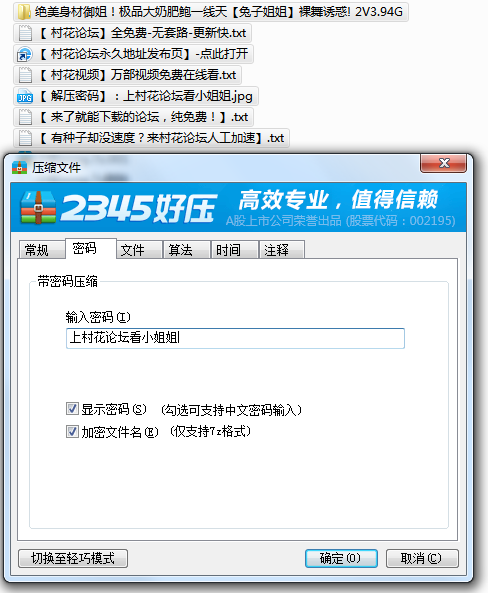This screenshot has width=488, height=593.
Task: Click the yellow folder icon in file list
Action: click(24, 12)
